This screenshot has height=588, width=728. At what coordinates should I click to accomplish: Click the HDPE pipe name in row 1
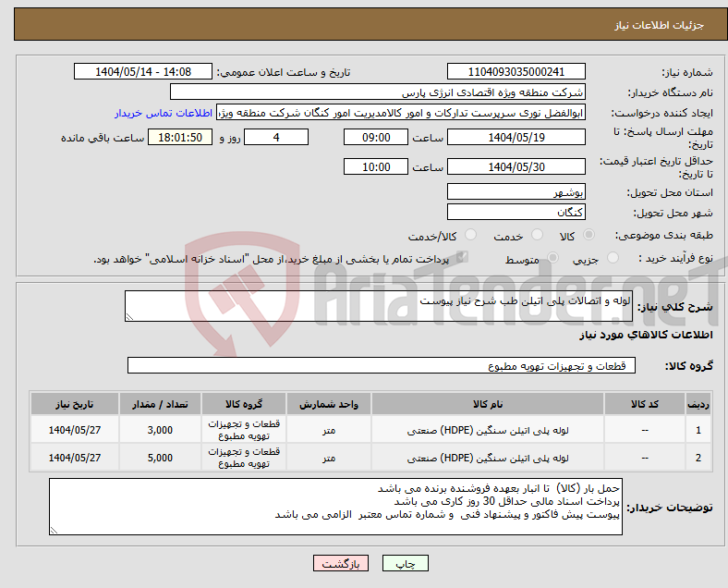coord(488,430)
